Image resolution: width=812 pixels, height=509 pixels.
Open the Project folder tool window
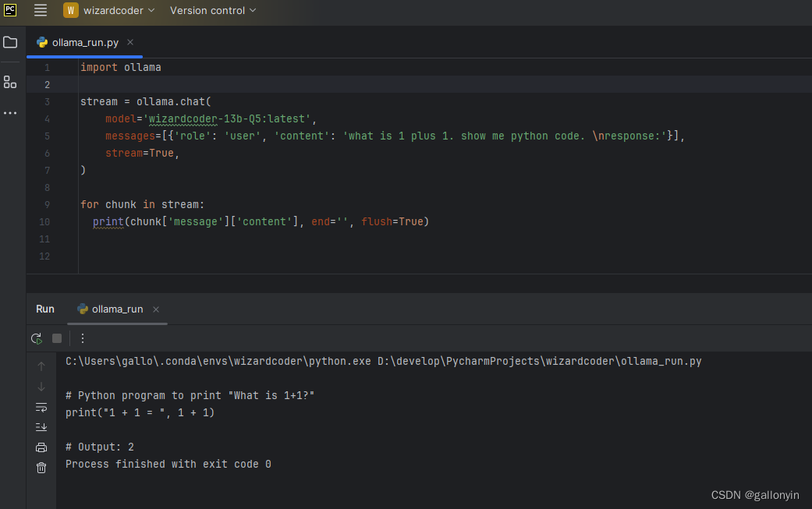(10, 42)
